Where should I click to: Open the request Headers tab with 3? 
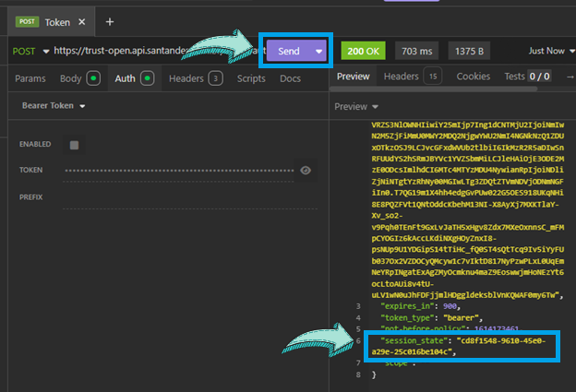click(196, 78)
